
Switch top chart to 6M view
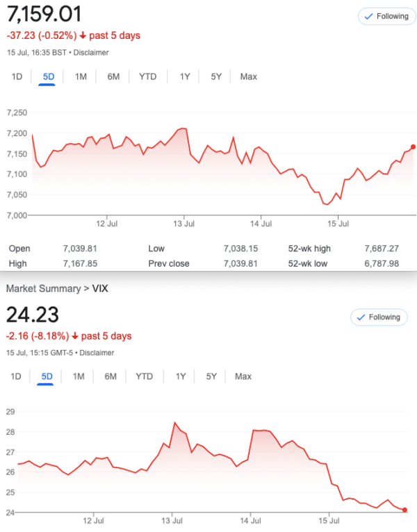click(x=113, y=76)
